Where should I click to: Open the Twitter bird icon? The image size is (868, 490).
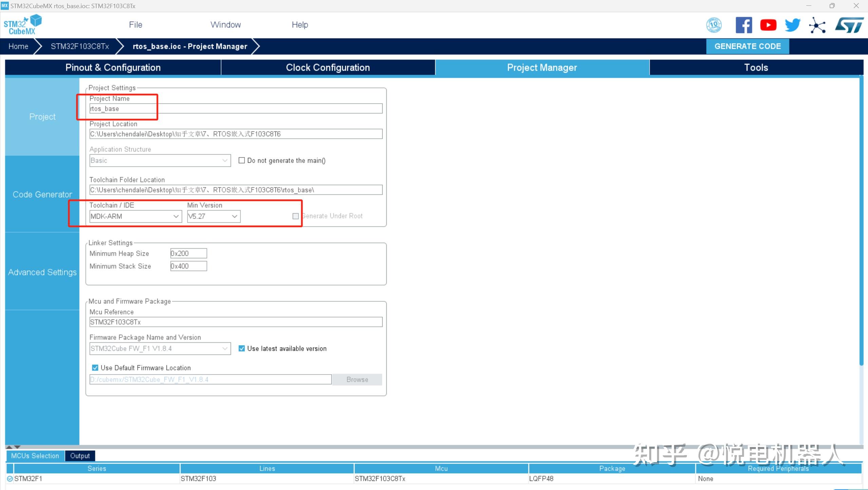coord(792,25)
